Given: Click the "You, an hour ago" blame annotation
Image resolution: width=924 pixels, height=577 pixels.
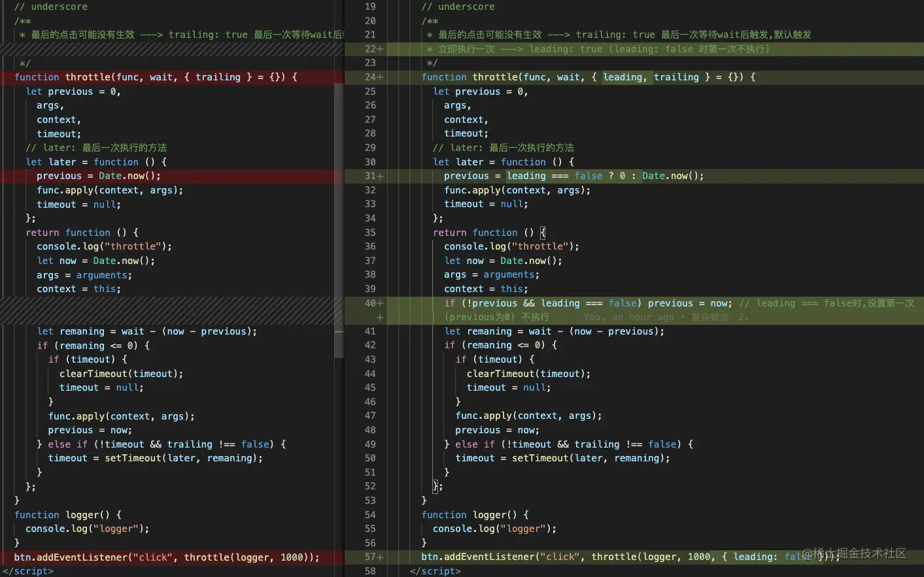Looking at the screenshot, I should tap(628, 318).
